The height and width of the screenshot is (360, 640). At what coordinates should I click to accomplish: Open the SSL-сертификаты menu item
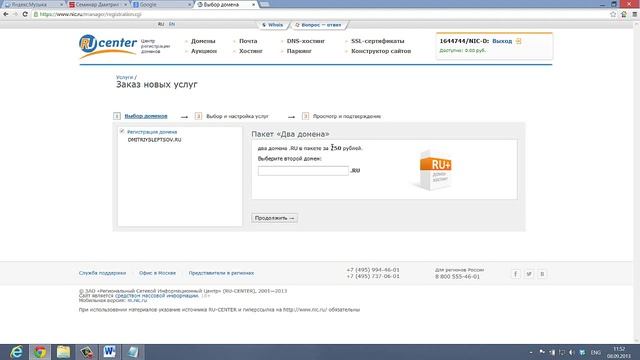coord(378,41)
